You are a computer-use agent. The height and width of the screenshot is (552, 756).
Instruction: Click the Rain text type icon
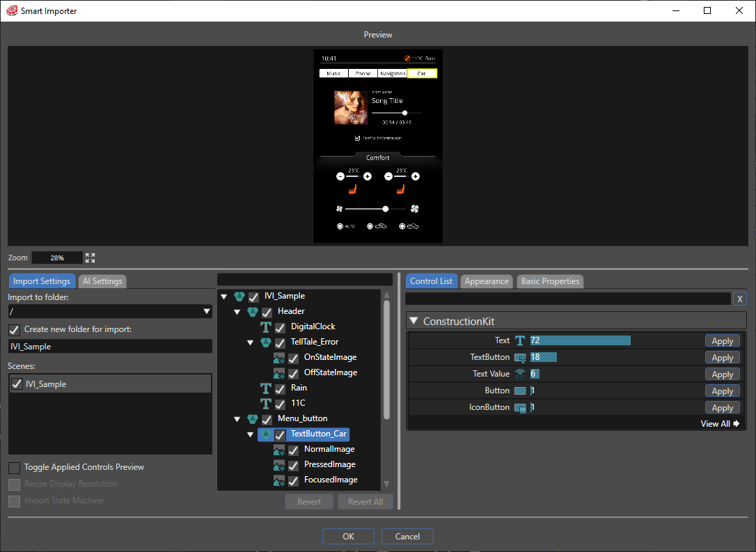pos(266,388)
